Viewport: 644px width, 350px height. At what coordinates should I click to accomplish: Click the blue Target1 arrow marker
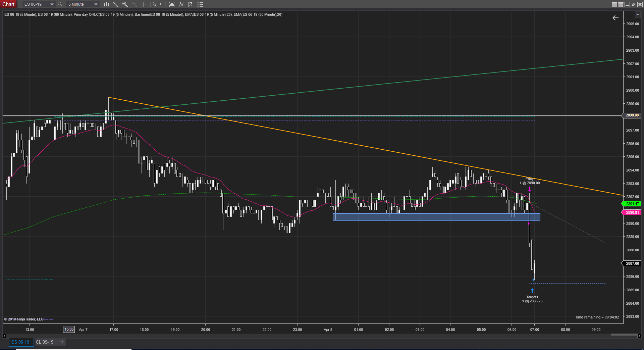[x=532, y=291]
